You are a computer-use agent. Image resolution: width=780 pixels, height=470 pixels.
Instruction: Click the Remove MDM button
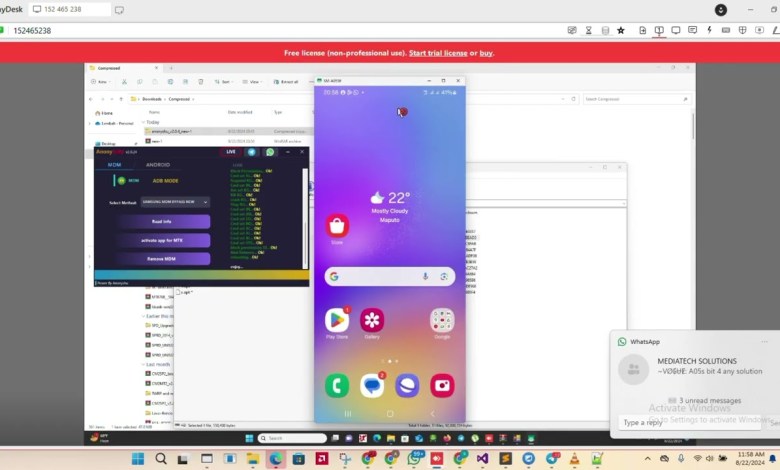(x=163, y=259)
